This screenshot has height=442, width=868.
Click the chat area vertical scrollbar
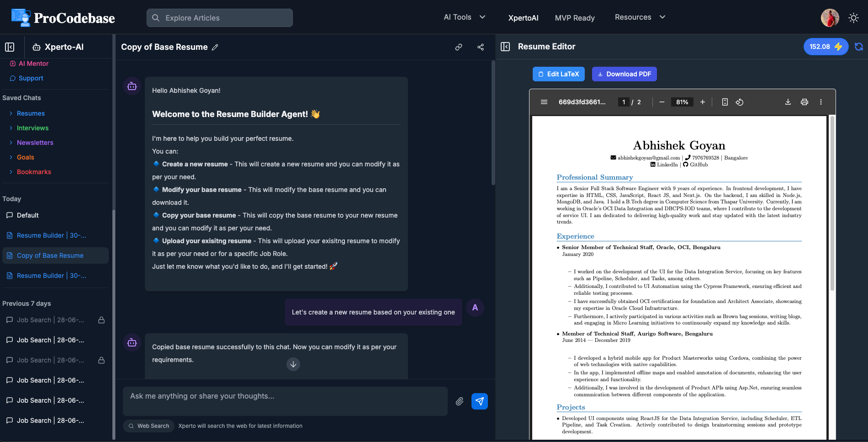493,122
